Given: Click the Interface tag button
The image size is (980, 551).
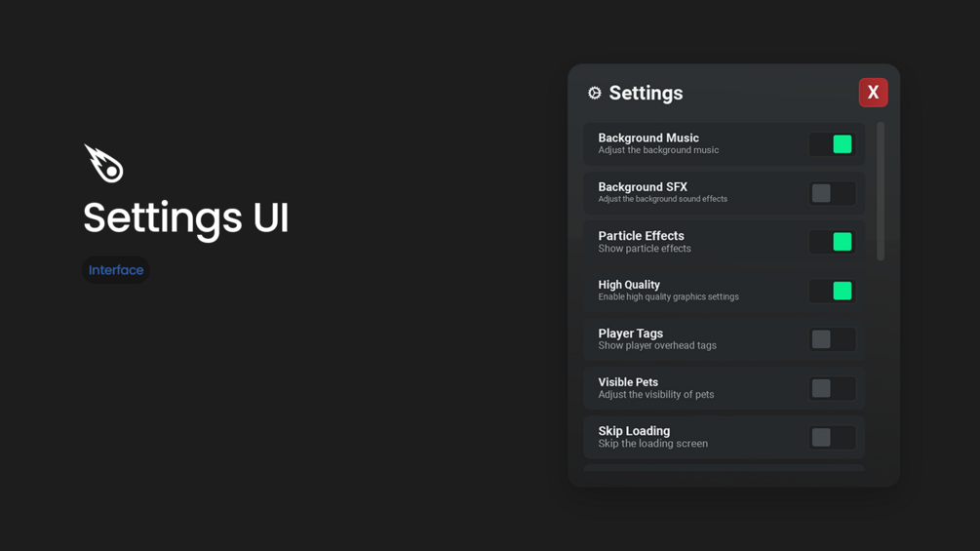Looking at the screenshot, I should click(116, 270).
